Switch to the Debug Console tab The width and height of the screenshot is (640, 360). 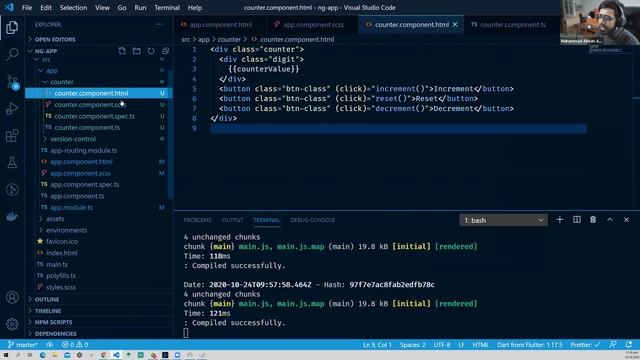click(x=312, y=220)
